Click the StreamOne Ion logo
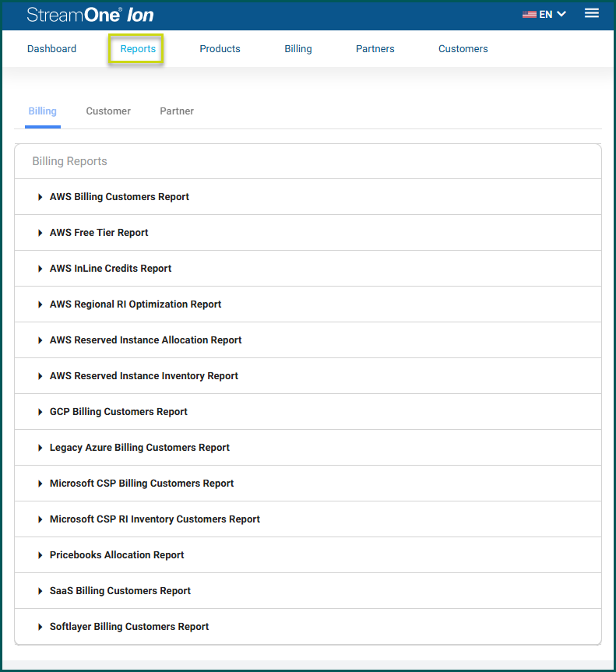The height and width of the screenshot is (672, 616). [x=90, y=15]
